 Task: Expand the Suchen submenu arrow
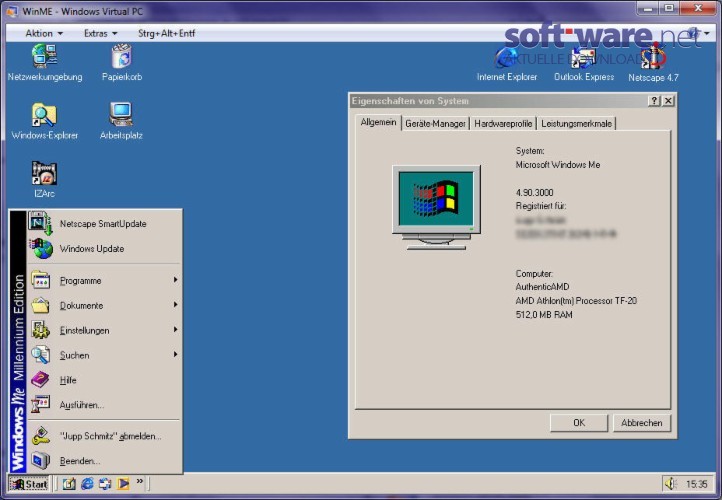coord(175,355)
